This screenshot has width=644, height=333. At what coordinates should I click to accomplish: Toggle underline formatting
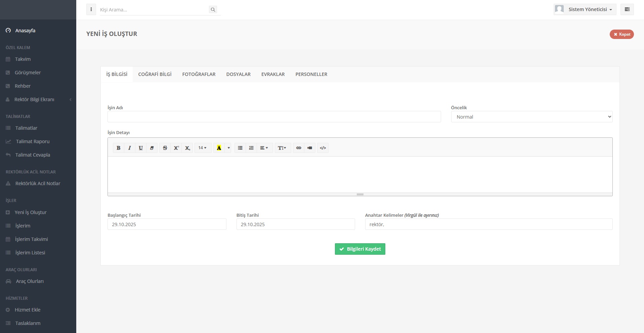tap(141, 148)
